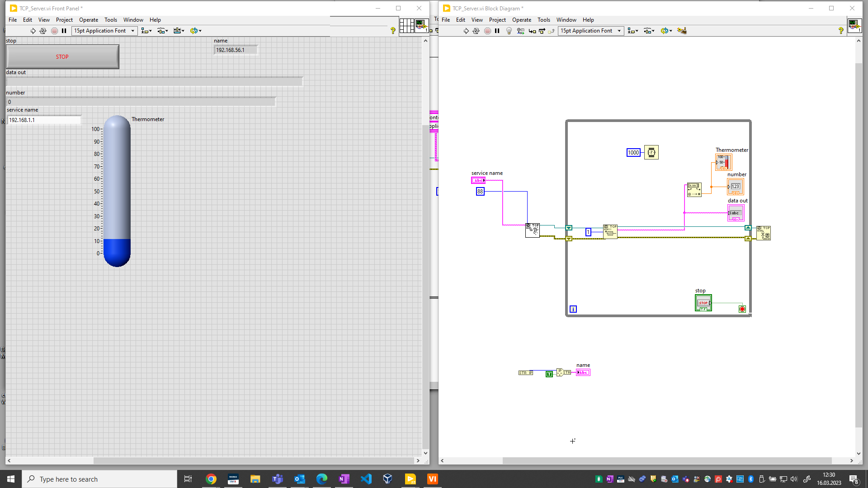The height and width of the screenshot is (488, 868).
Task: Click Clean Up Diagram broom icon
Action: (x=682, y=31)
